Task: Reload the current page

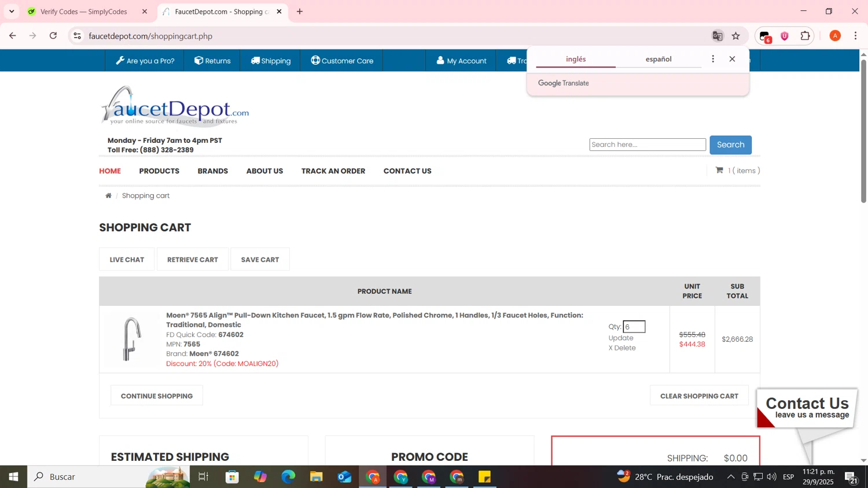Action: pyautogui.click(x=53, y=36)
